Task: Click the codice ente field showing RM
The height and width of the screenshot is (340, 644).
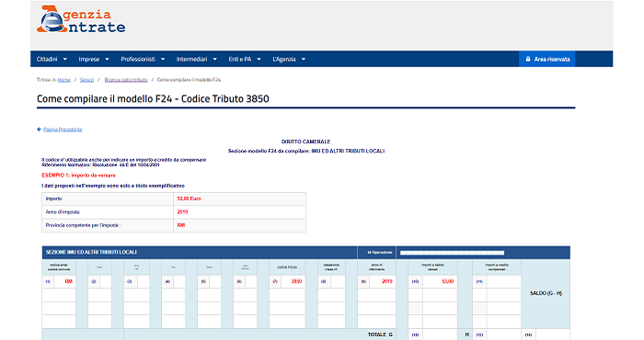Action: click(64, 281)
